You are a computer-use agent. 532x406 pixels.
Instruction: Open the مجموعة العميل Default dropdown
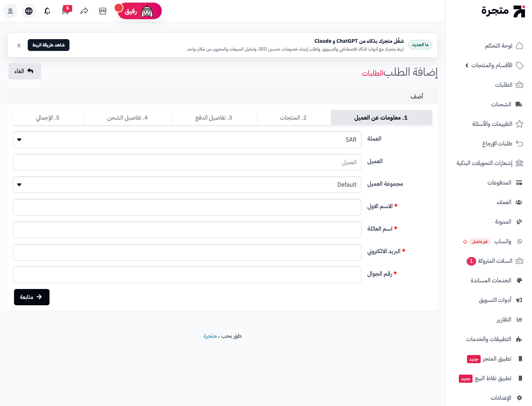pos(187,185)
